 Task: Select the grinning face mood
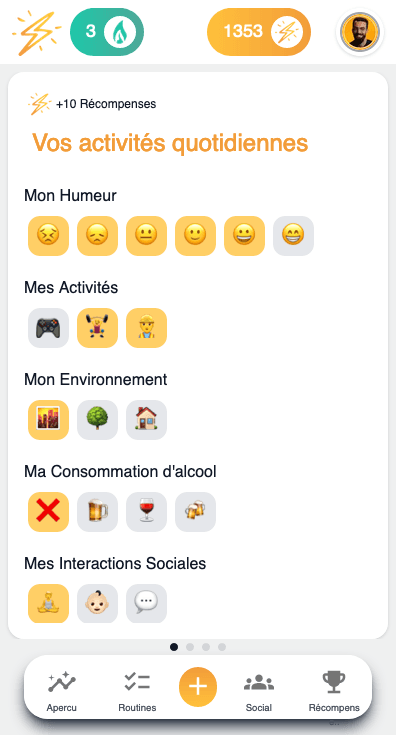(x=244, y=236)
